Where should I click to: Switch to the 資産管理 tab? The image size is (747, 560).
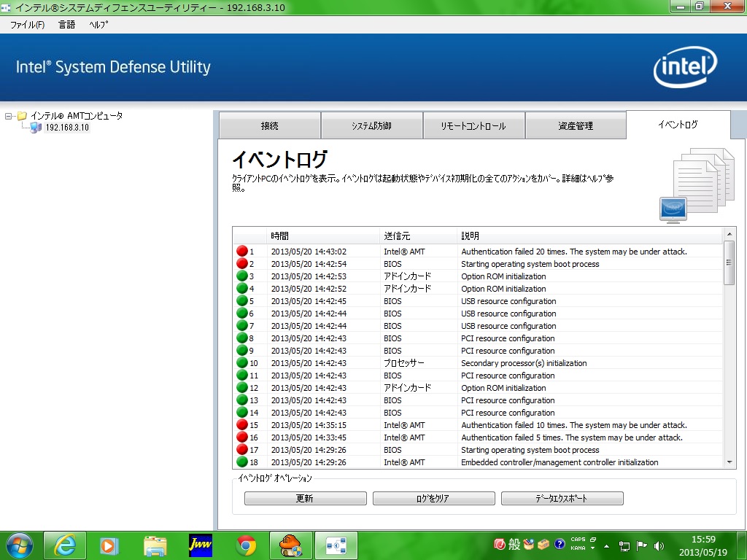pyautogui.click(x=576, y=125)
